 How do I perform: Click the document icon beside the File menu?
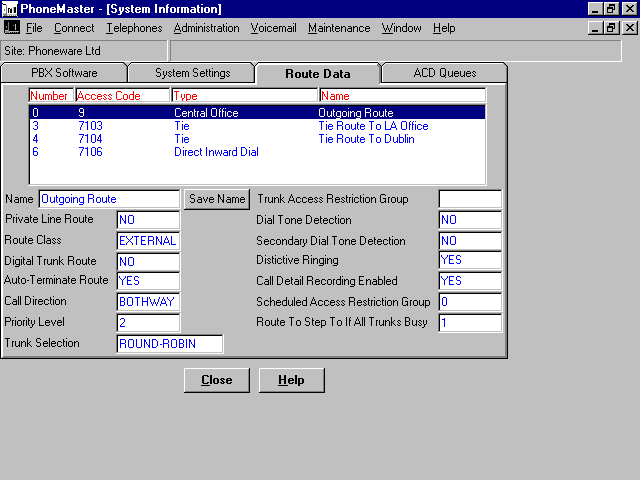11,28
